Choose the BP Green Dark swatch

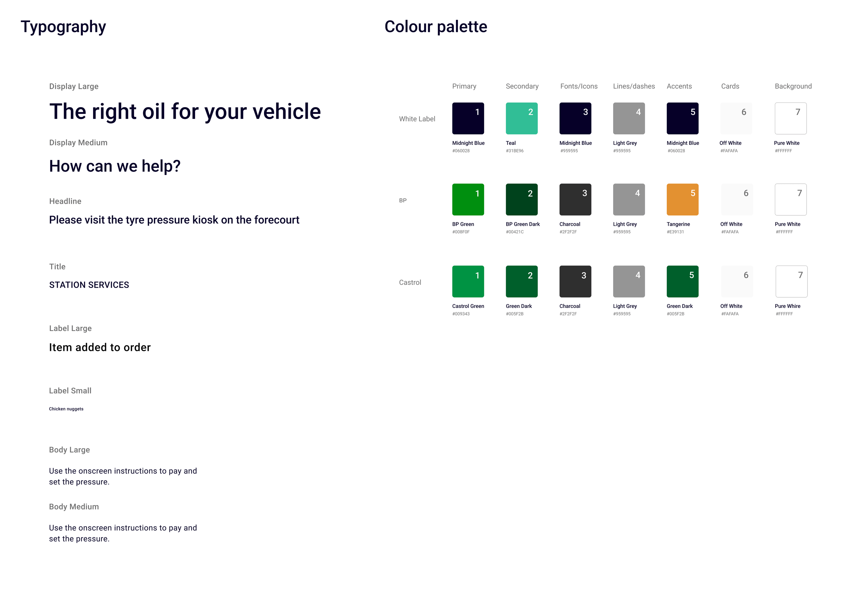522,199
